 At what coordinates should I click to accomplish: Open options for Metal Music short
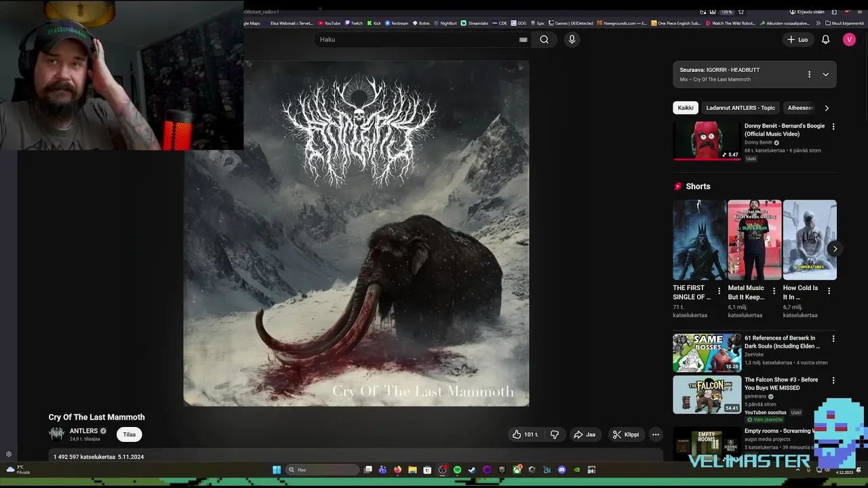pos(774,291)
